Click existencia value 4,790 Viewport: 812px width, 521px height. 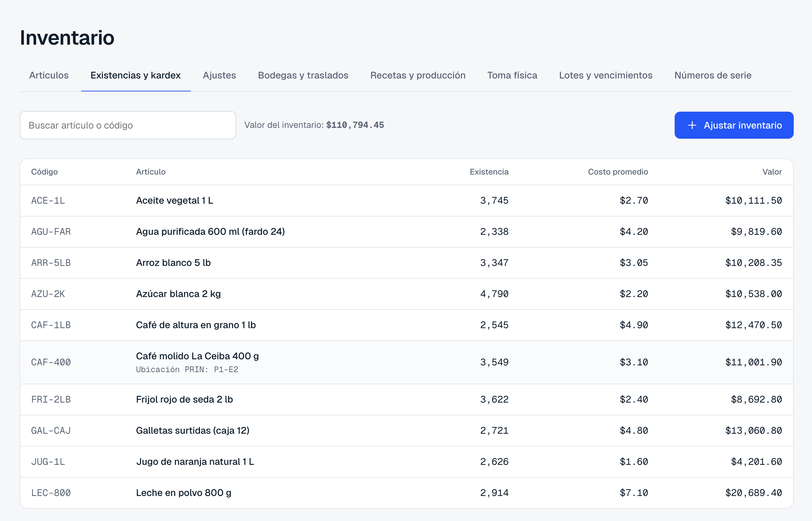point(494,294)
